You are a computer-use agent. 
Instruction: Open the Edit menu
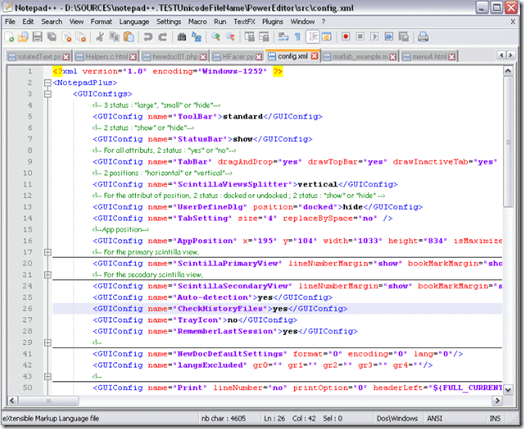tap(28, 22)
